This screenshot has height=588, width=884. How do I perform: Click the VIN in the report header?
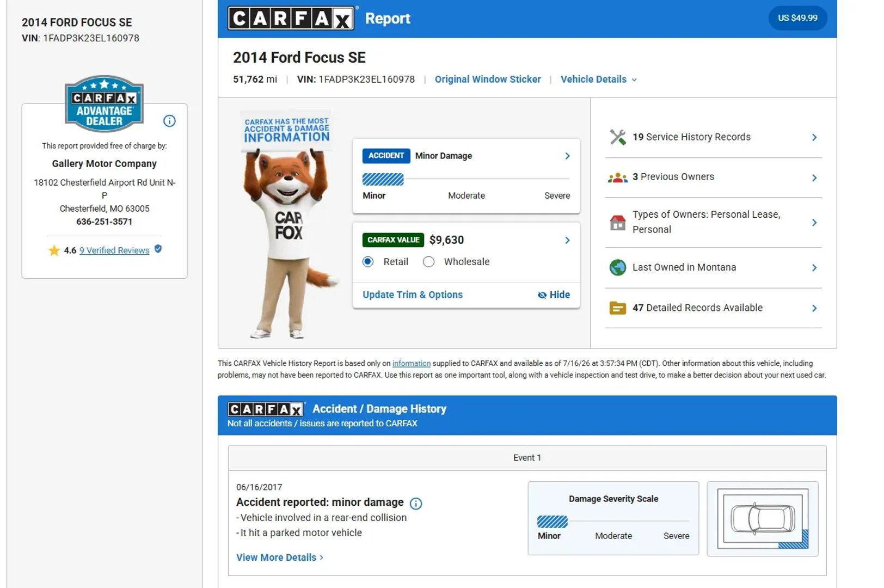(356, 79)
